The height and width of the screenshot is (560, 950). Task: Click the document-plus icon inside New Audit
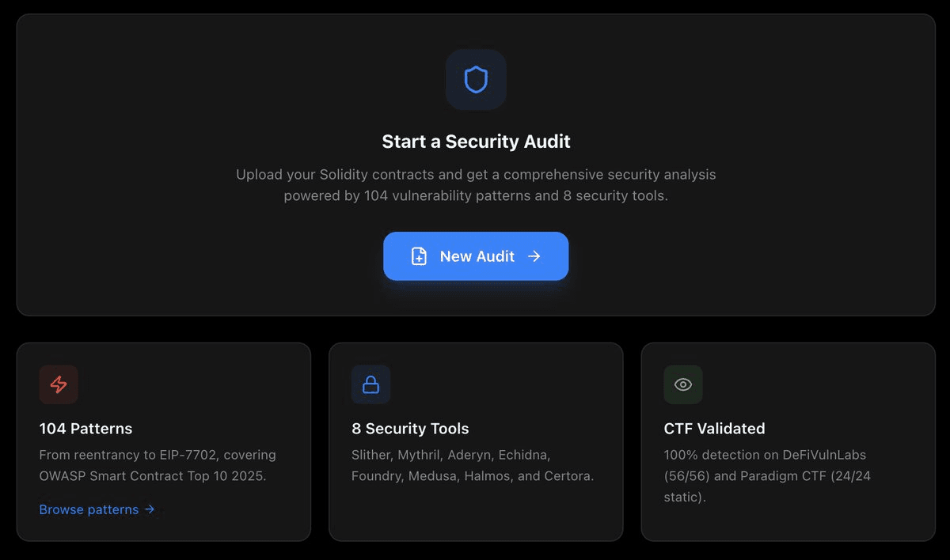click(419, 256)
